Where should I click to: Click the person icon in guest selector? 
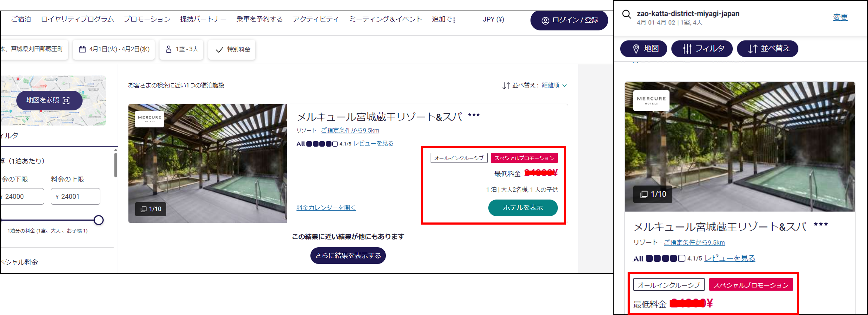pyautogui.click(x=168, y=49)
